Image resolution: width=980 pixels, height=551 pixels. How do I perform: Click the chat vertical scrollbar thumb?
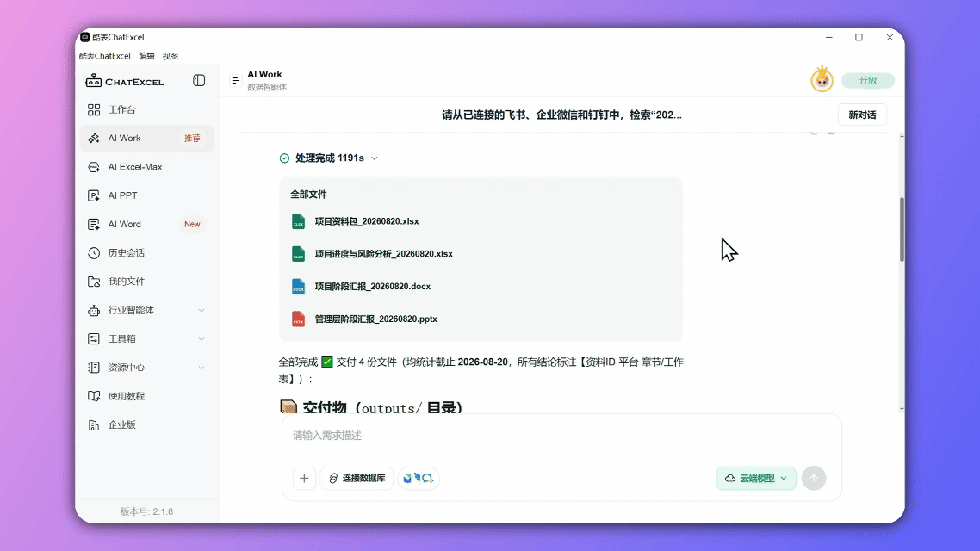pyautogui.click(x=902, y=229)
